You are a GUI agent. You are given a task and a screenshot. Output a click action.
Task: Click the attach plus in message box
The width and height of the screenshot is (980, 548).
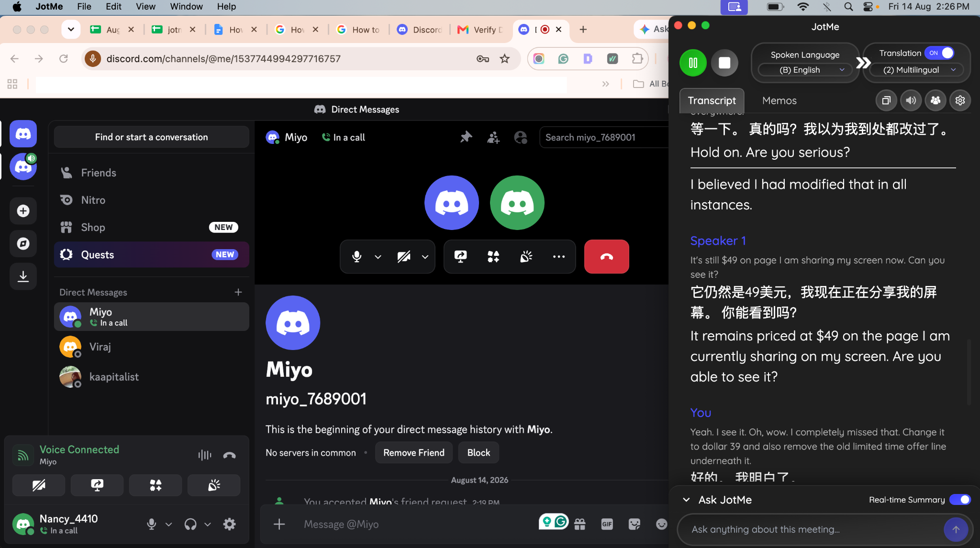(x=279, y=525)
